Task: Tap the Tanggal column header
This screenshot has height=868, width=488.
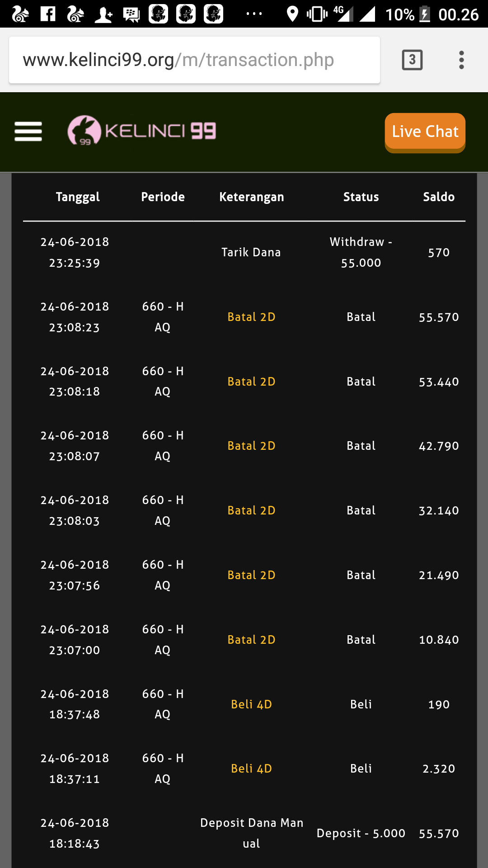Action: point(78,197)
